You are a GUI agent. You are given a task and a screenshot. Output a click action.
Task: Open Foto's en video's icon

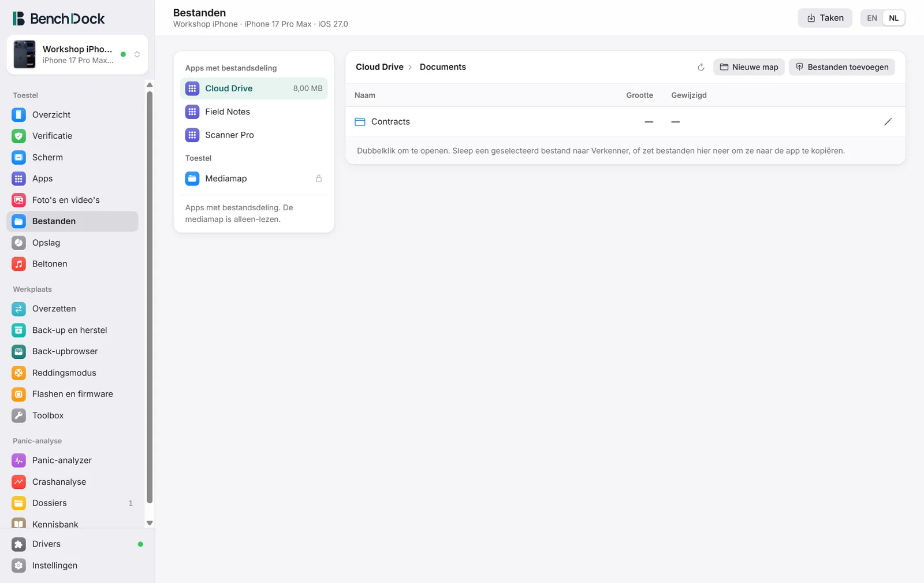pos(18,200)
